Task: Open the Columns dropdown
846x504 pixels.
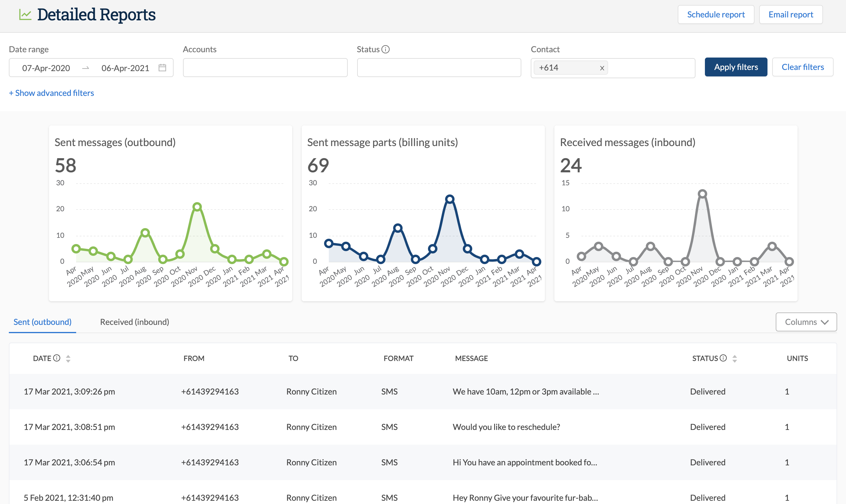Action: point(806,322)
